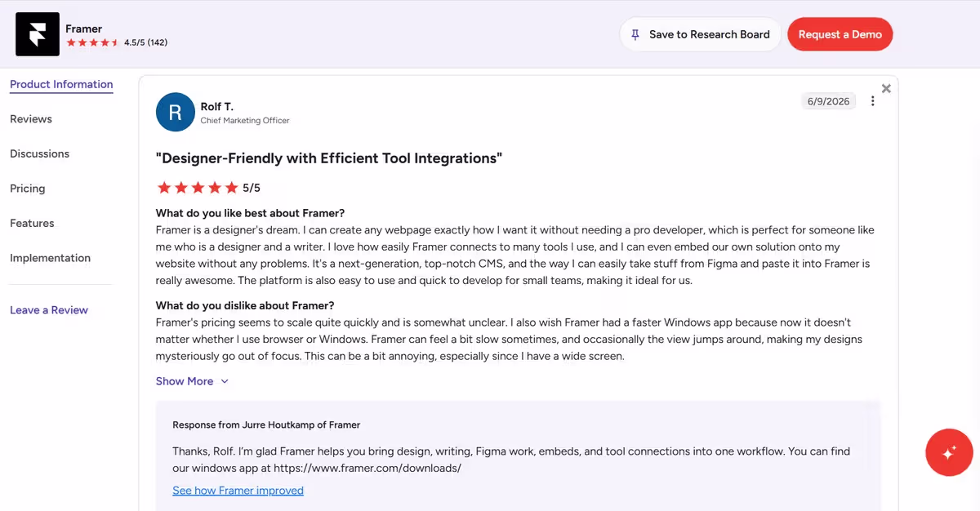Screen dimensions: 980x511
Task: Click the 5/5 score text
Action: (x=252, y=188)
